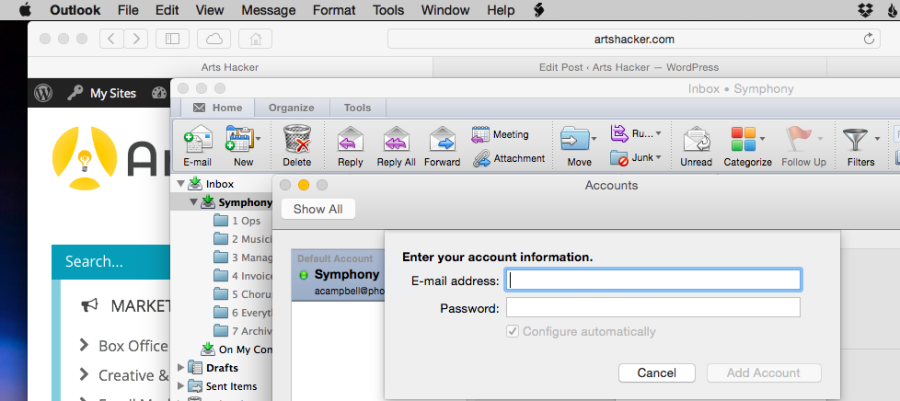
Task: Select the Home ribbon tab
Action: point(217,108)
